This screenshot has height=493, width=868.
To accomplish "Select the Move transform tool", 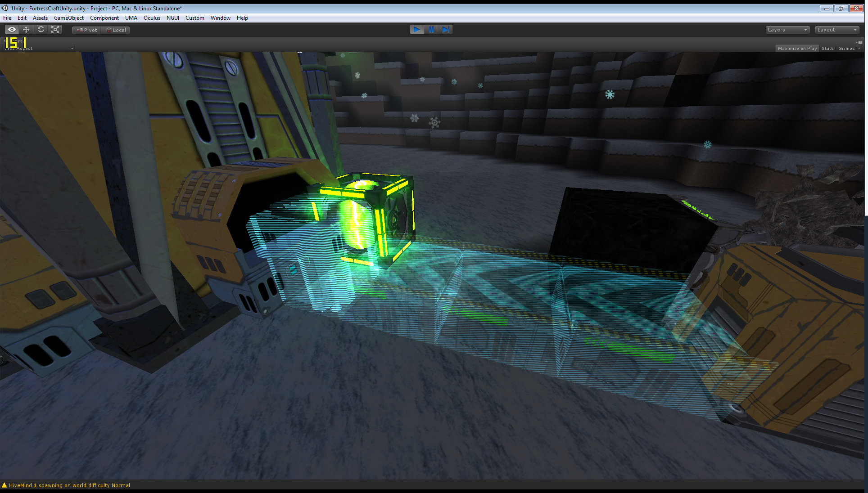I will (26, 30).
